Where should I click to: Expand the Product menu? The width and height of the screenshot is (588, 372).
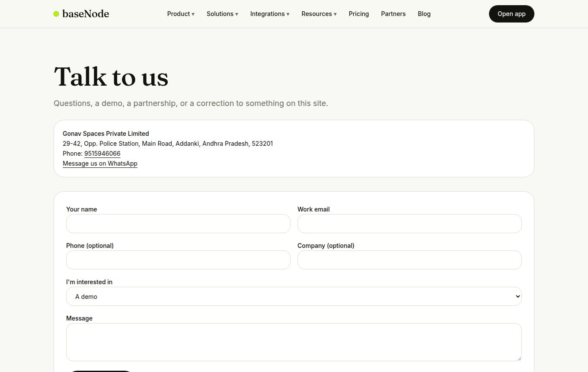point(181,14)
